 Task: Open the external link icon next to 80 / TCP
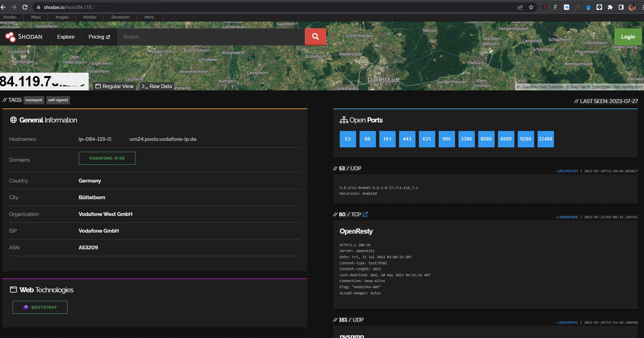point(365,214)
